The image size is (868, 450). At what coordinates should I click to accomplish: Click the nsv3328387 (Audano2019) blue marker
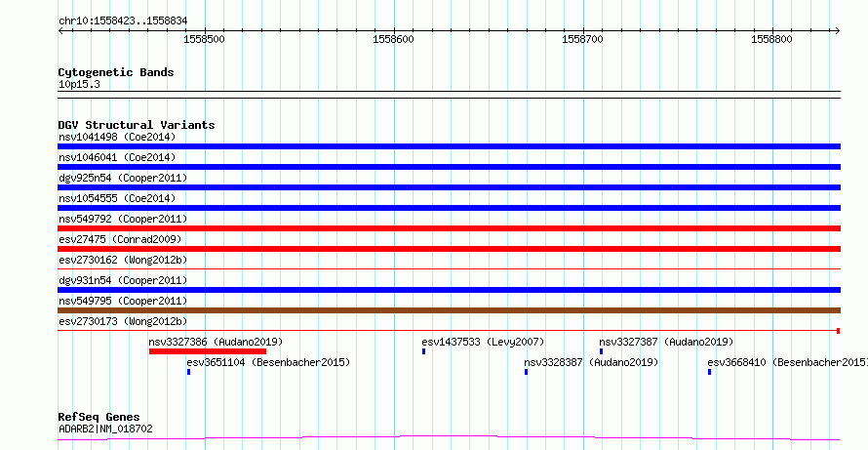(526, 372)
